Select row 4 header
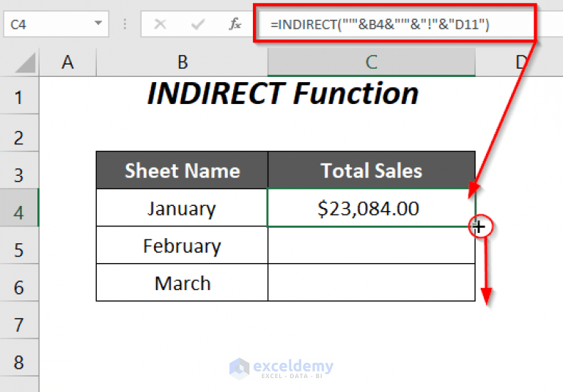Screen dimensions: 563x392 19,208
